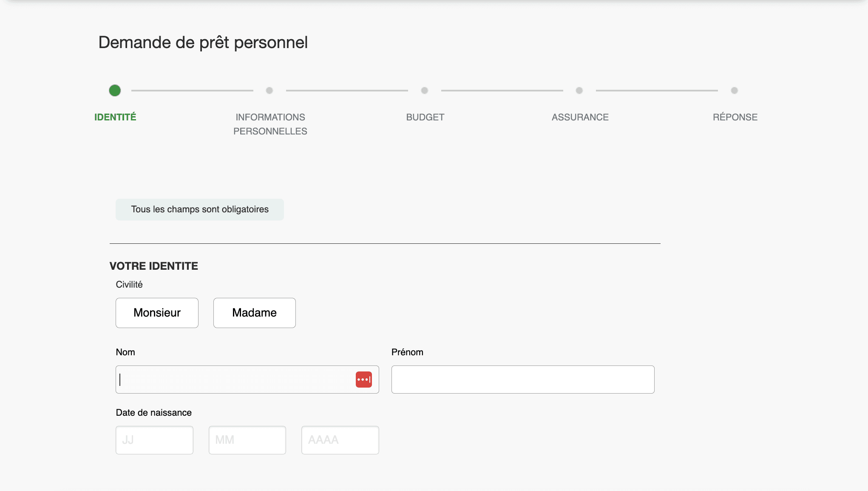868x491 pixels.
Task: Click the Réponse step dot
Action: pyautogui.click(x=734, y=91)
